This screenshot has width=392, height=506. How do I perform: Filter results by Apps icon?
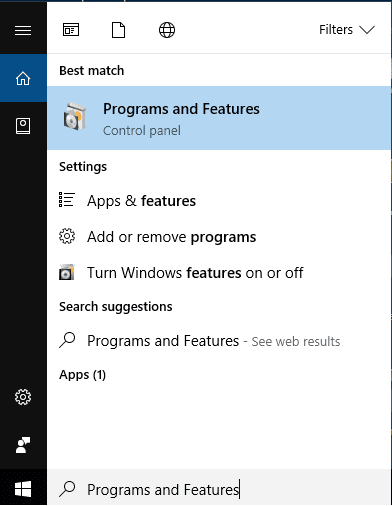tap(71, 30)
